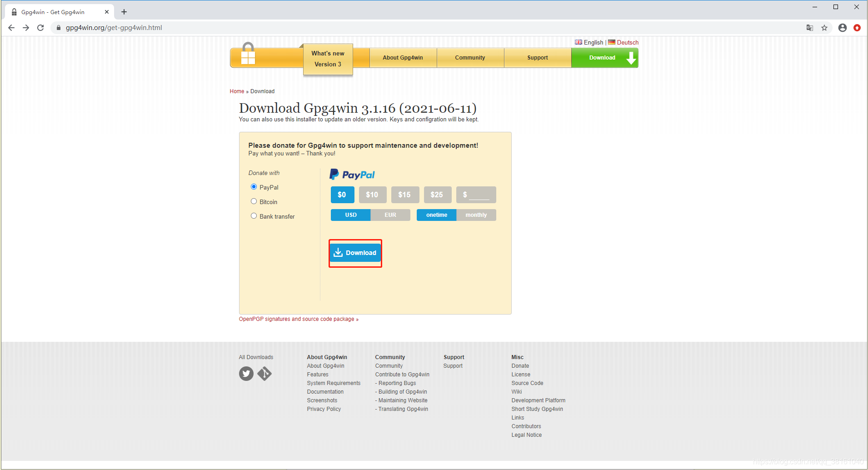Open Contribute to Gpg4win link
Screen dimensions: 868x470
pos(402,375)
